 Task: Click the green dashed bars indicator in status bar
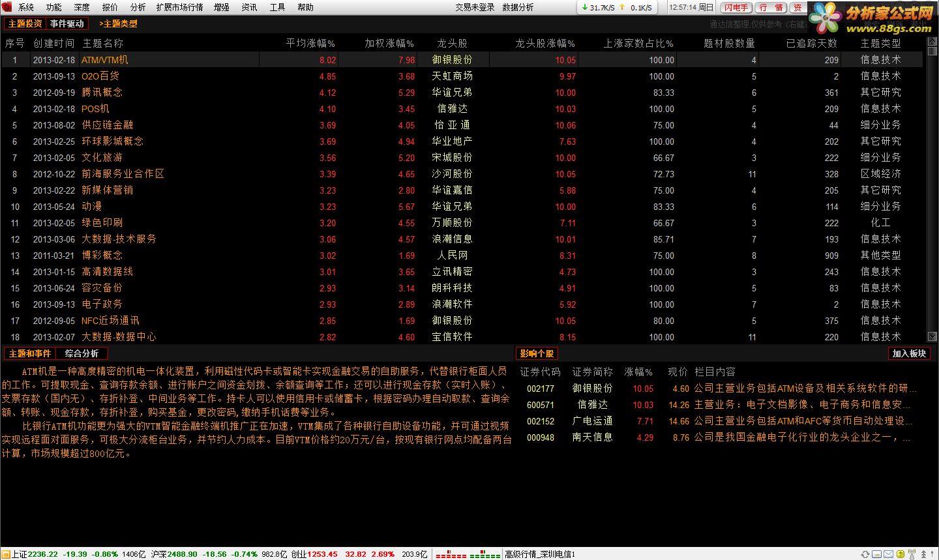484,555
